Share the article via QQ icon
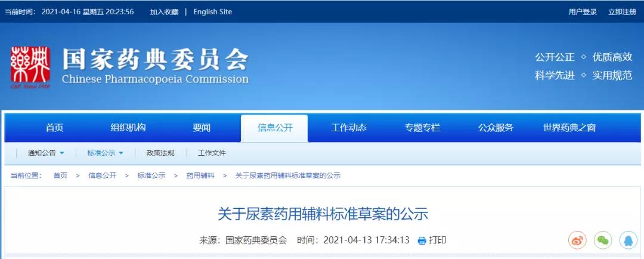The height and width of the screenshot is (259, 644). click(628, 240)
